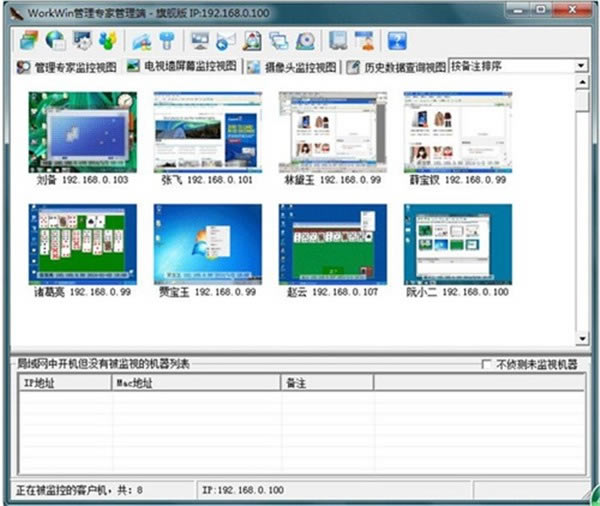Click the blue book toolbar icon
Viewport: 600px width, 506px height.
click(x=338, y=40)
